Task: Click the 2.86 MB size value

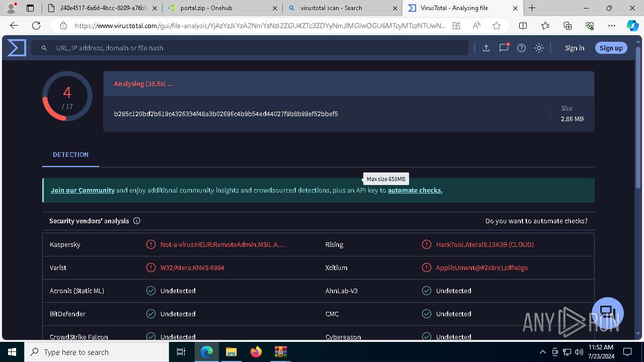Action: click(572, 119)
